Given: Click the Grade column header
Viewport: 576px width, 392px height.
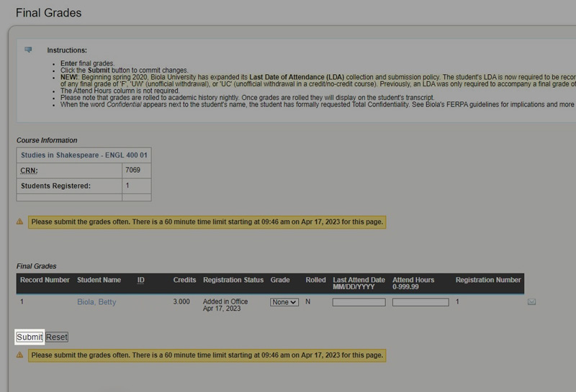Looking at the screenshot, I should coord(280,280).
